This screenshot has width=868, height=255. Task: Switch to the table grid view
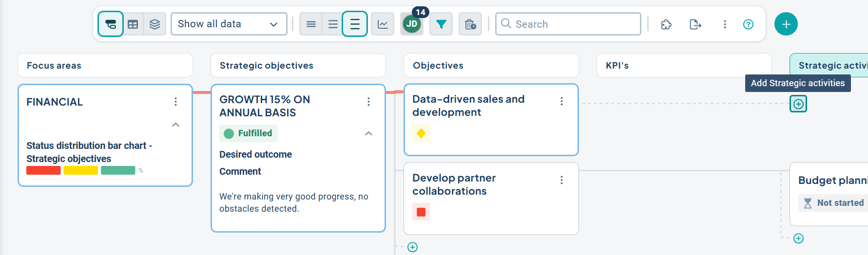133,24
